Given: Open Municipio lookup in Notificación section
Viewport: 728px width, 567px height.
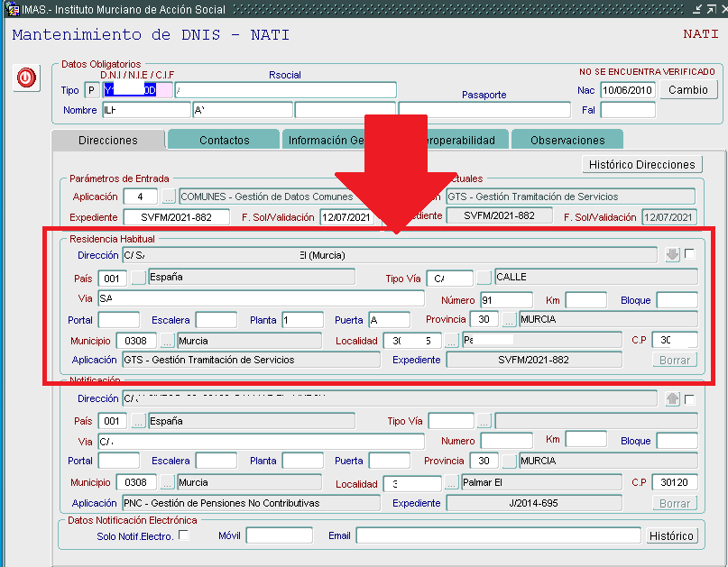Looking at the screenshot, I should pos(168,483).
